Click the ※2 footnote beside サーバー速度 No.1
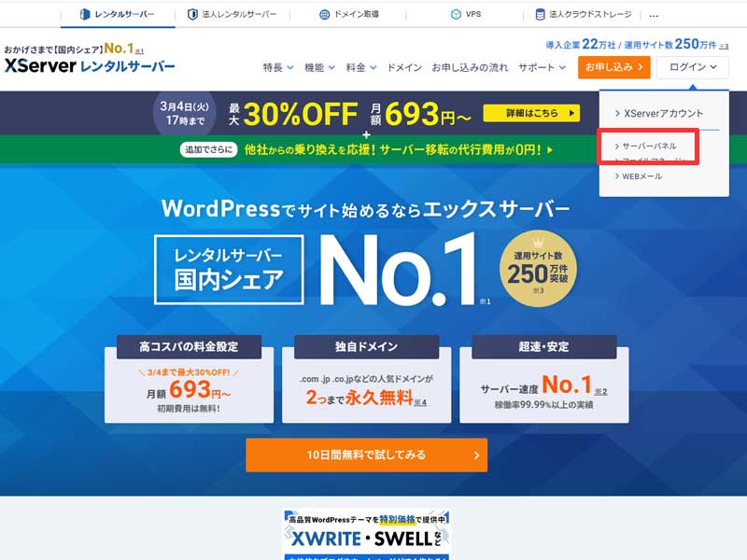This screenshot has height=560, width=747. tap(600, 391)
